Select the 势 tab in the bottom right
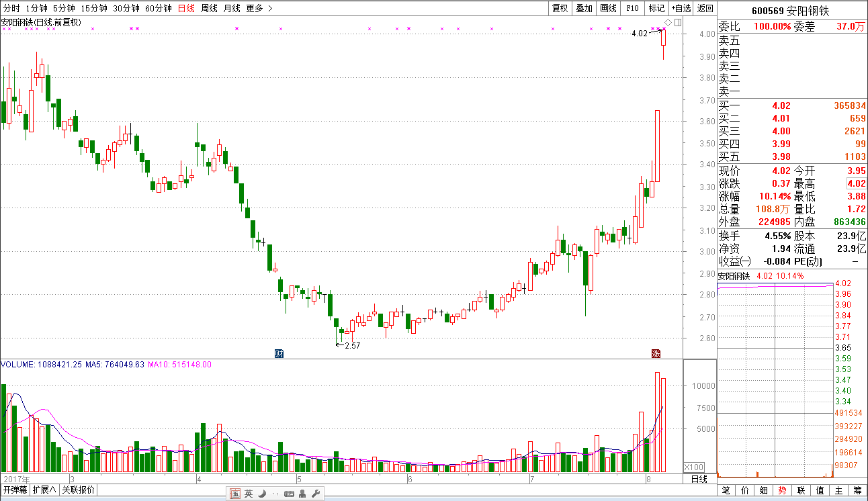 coord(782,491)
